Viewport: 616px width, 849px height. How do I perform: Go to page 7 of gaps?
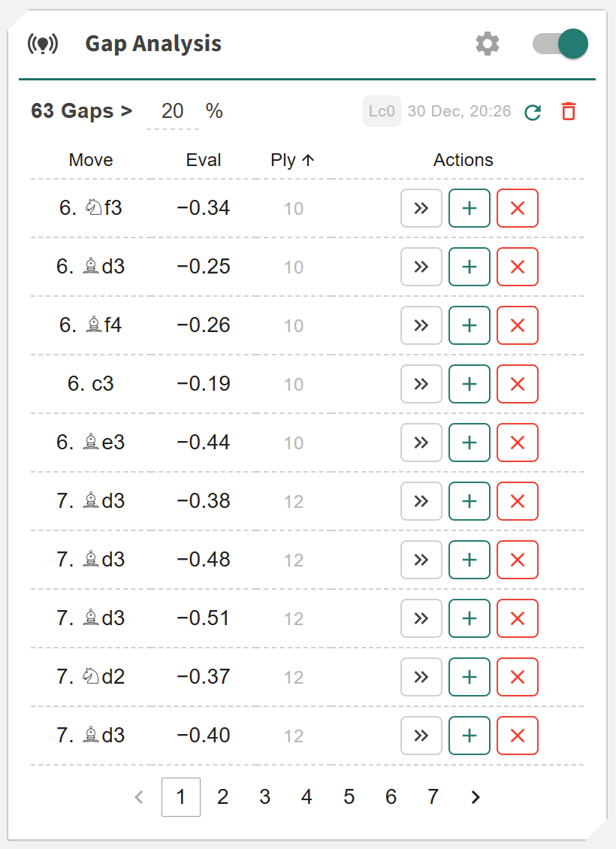point(433,797)
